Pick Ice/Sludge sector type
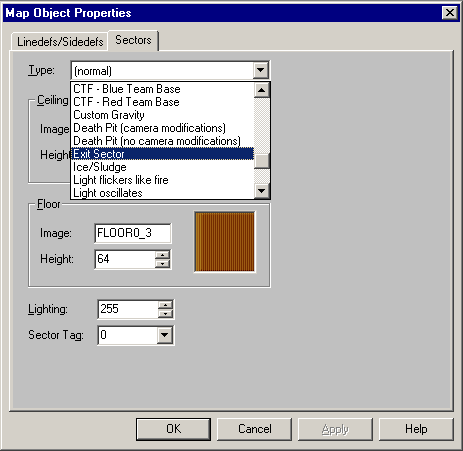This screenshot has height=451, width=463. click(162, 167)
